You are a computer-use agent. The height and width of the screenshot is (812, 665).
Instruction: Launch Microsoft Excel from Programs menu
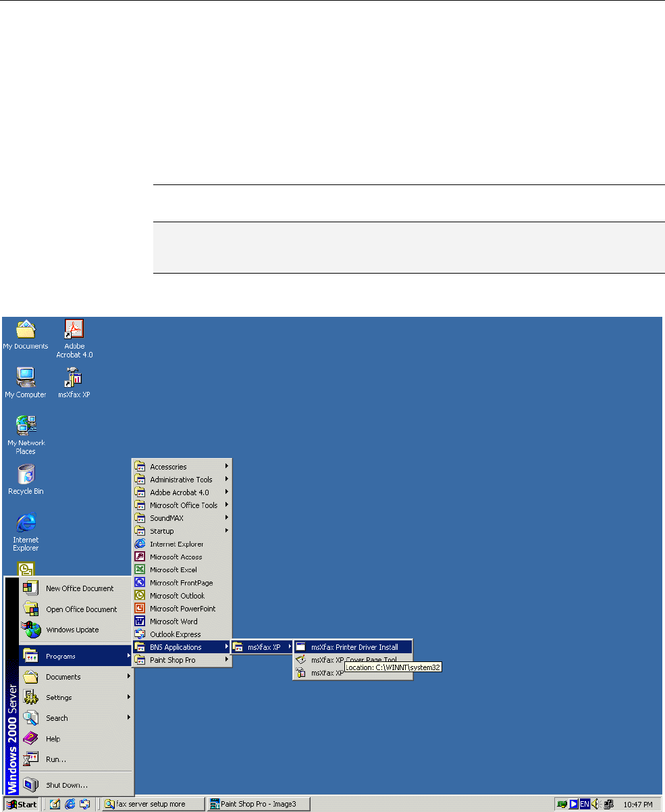click(x=182, y=569)
